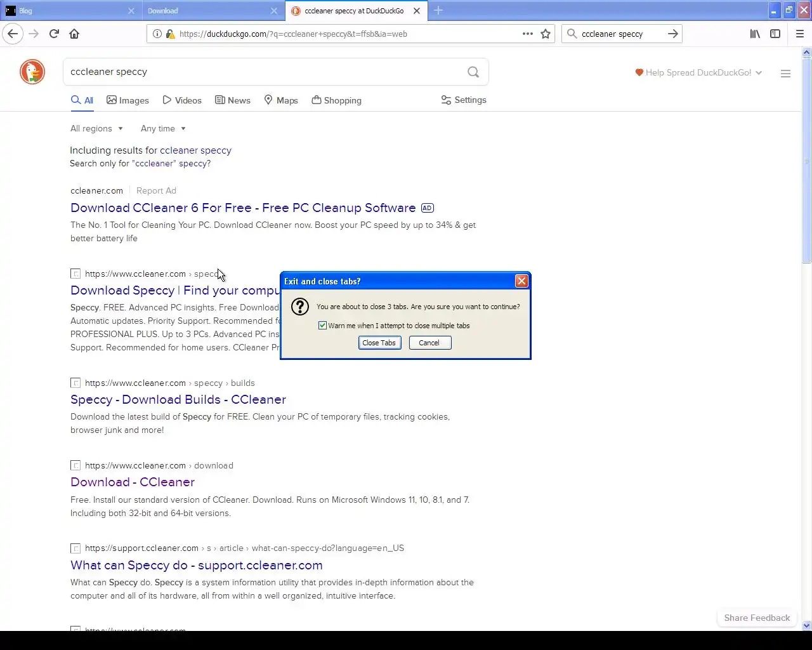Open Download CCleaner 6 For Free ad

(243, 208)
